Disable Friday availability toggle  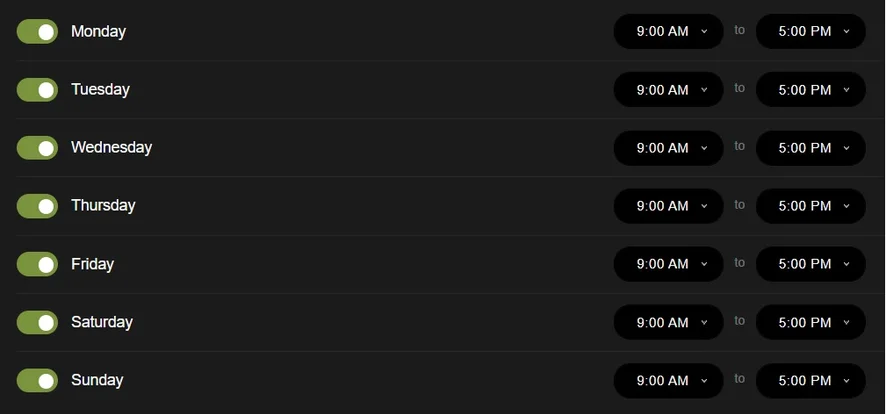[37, 264]
